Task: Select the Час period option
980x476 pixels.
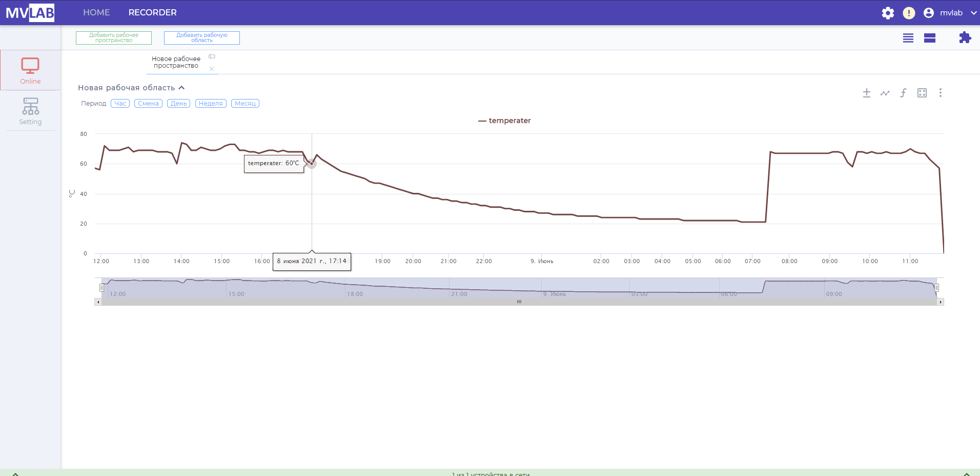Action: [120, 104]
